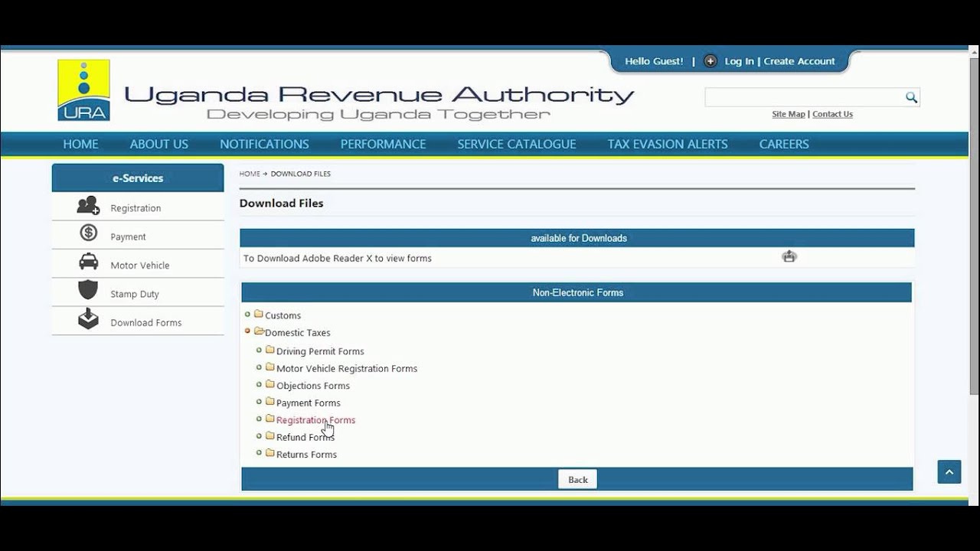
Task: Click the search magnifier icon
Action: [x=911, y=97]
